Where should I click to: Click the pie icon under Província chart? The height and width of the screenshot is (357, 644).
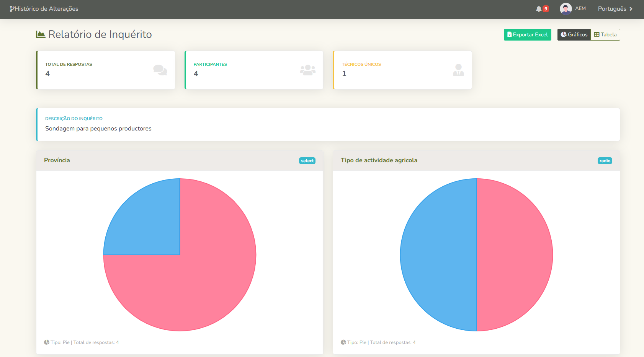pos(47,342)
